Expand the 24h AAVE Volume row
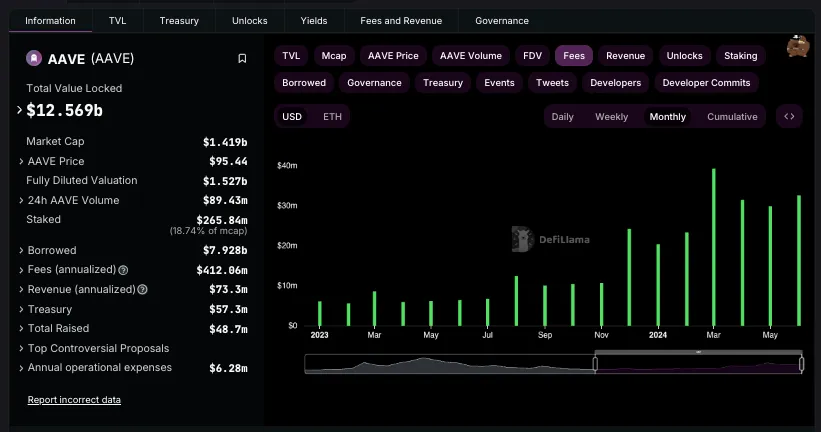Viewport: 821px width, 432px height. tap(21, 200)
